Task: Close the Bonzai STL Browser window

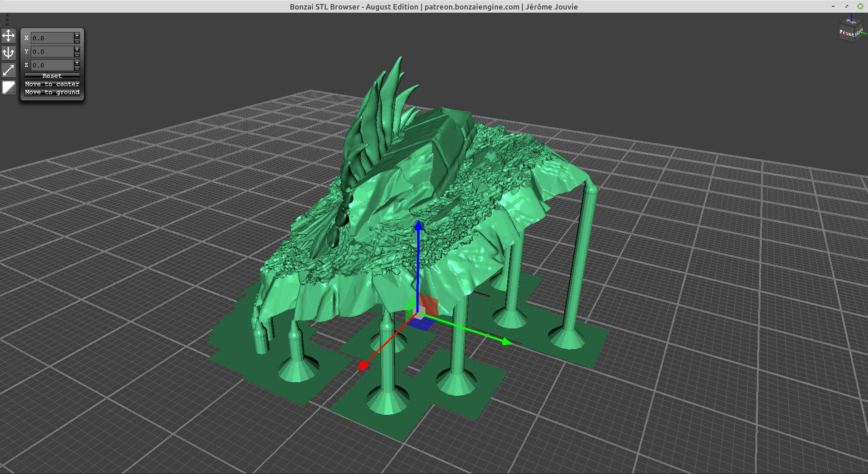Action: click(x=860, y=6)
